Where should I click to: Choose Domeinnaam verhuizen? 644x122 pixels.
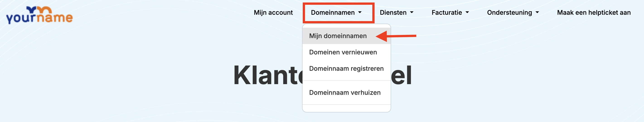click(345, 93)
